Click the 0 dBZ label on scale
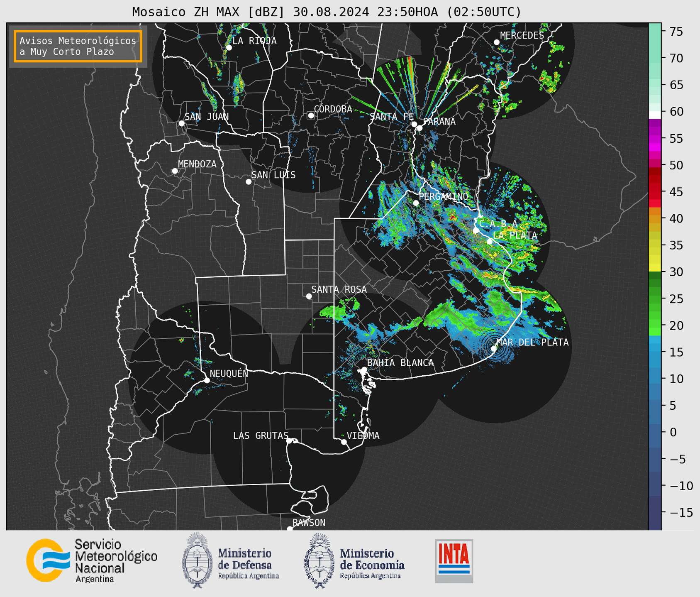The width and height of the screenshot is (700, 597). click(x=673, y=432)
